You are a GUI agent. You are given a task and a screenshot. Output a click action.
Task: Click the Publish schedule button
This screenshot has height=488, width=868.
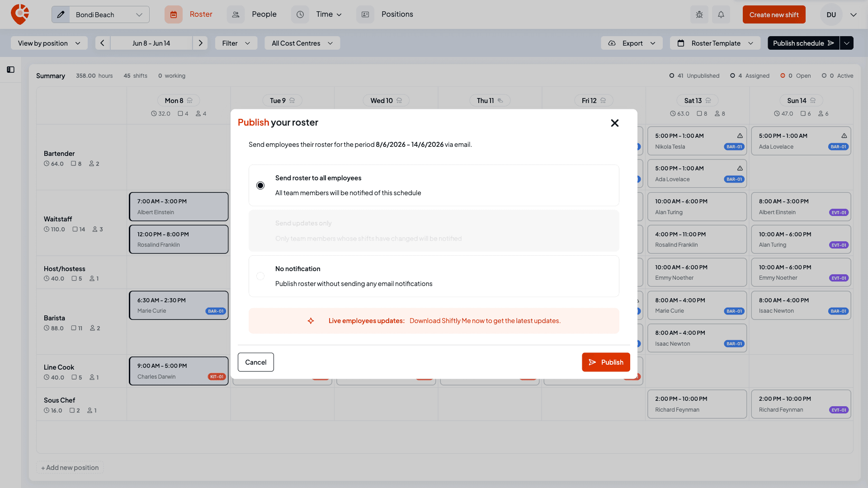[803, 43]
